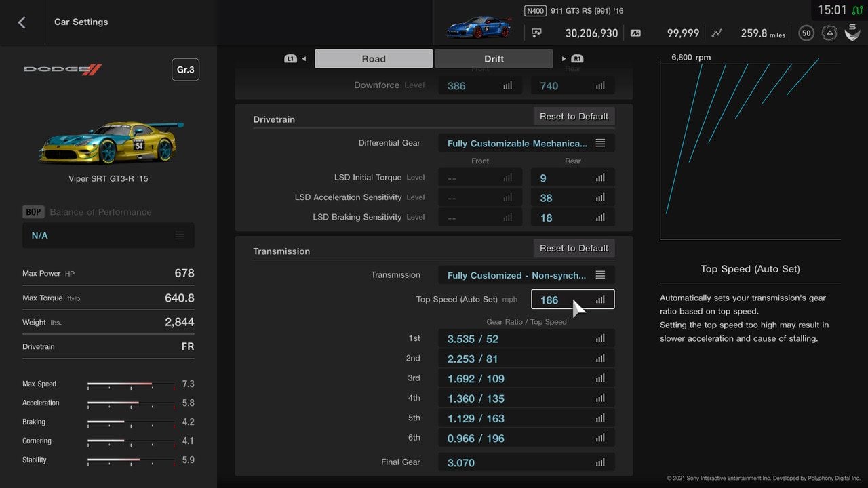Adjust 6th gear ratio 0.966
868x488 pixels.
[526, 438]
